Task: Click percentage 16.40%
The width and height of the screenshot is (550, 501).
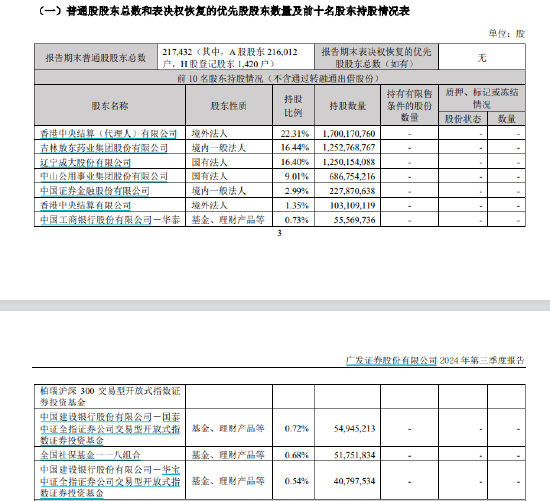Action: coord(295,162)
